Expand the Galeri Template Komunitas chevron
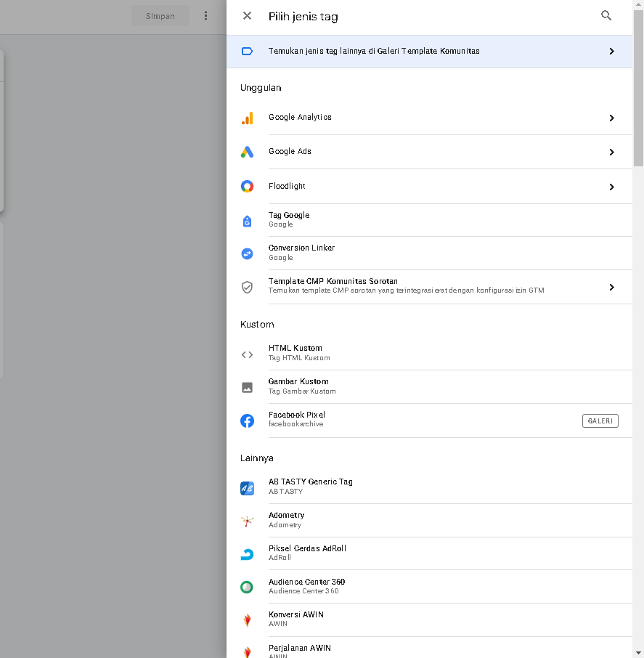The image size is (644, 658). (612, 51)
